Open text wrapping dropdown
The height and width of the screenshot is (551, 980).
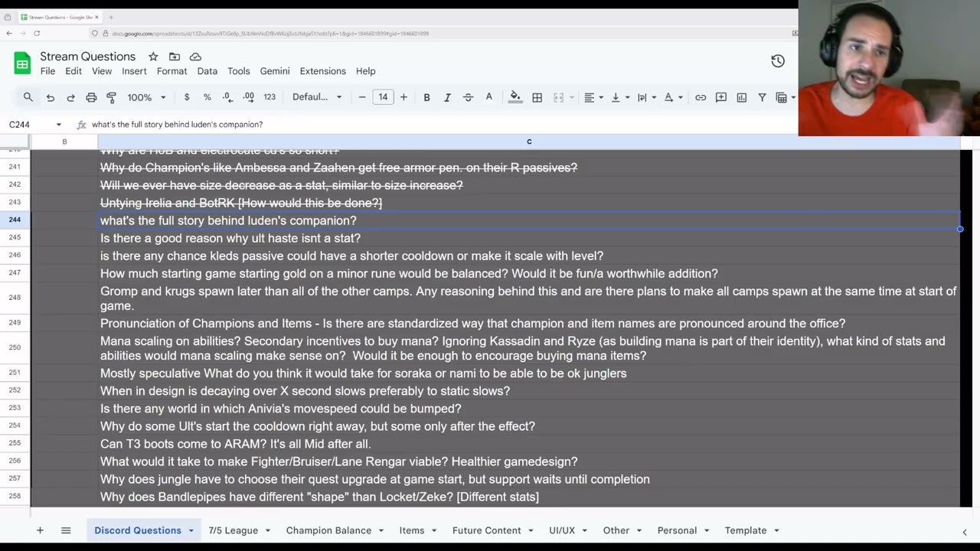pyautogui.click(x=646, y=97)
